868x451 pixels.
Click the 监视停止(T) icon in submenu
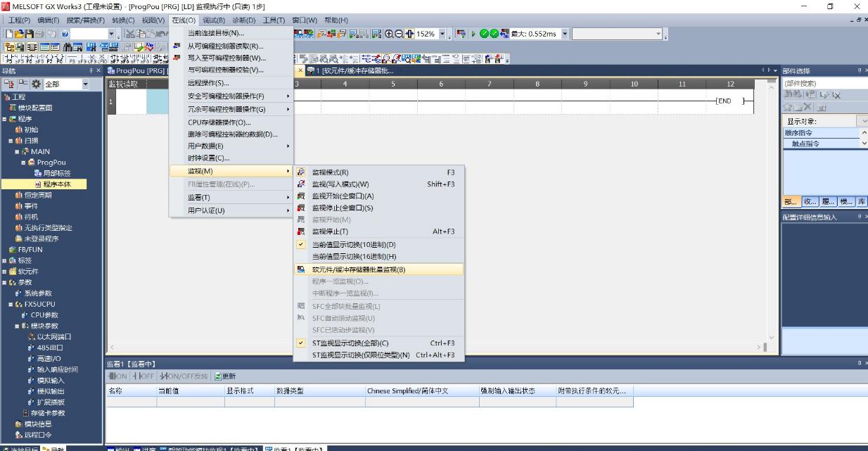pyautogui.click(x=302, y=231)
